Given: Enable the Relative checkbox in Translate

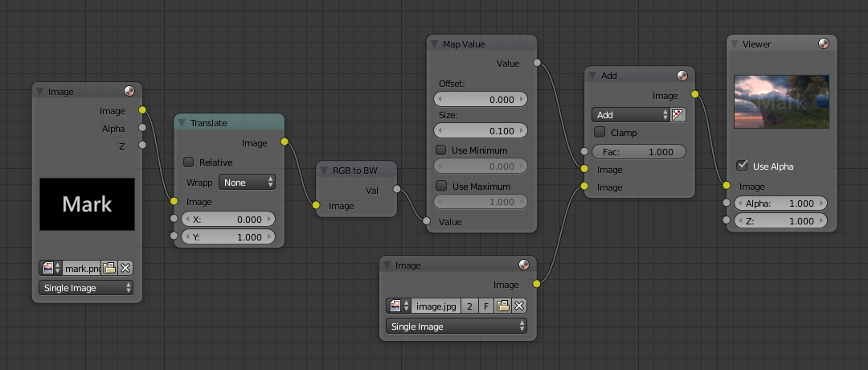Looking at the screenshot, I should pos(189,162).
